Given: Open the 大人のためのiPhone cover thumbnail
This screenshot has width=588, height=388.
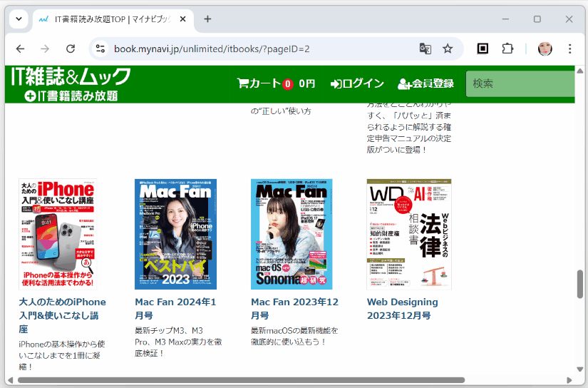Looking at the screenshot, I should click(58, 234).
